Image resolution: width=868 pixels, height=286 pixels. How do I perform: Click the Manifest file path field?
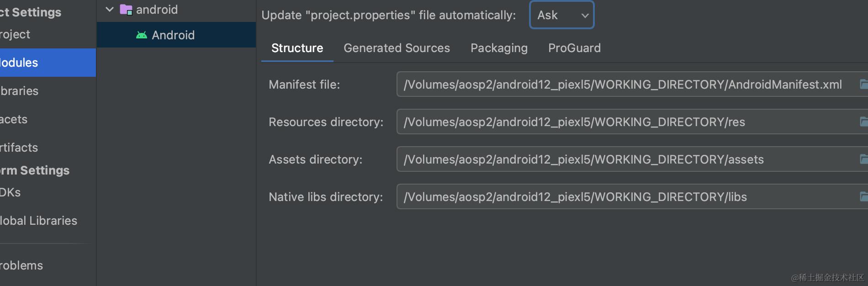coord(621,85)
